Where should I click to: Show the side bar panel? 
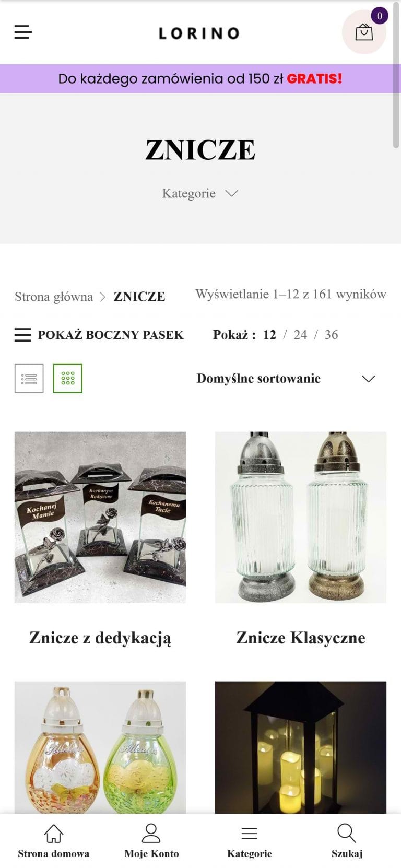[x=99, y=335]
